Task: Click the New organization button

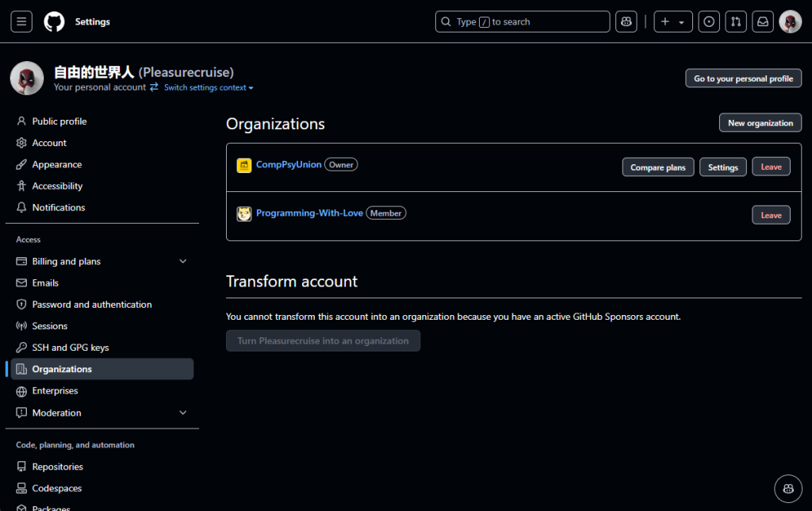Action: click(x=760, y=123)
